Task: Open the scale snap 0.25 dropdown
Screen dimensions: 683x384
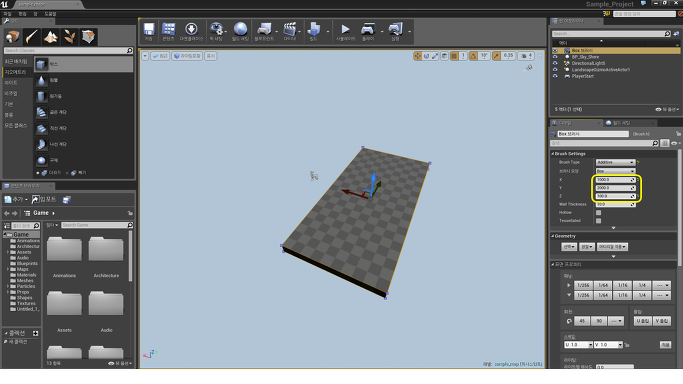Action: 508,56
